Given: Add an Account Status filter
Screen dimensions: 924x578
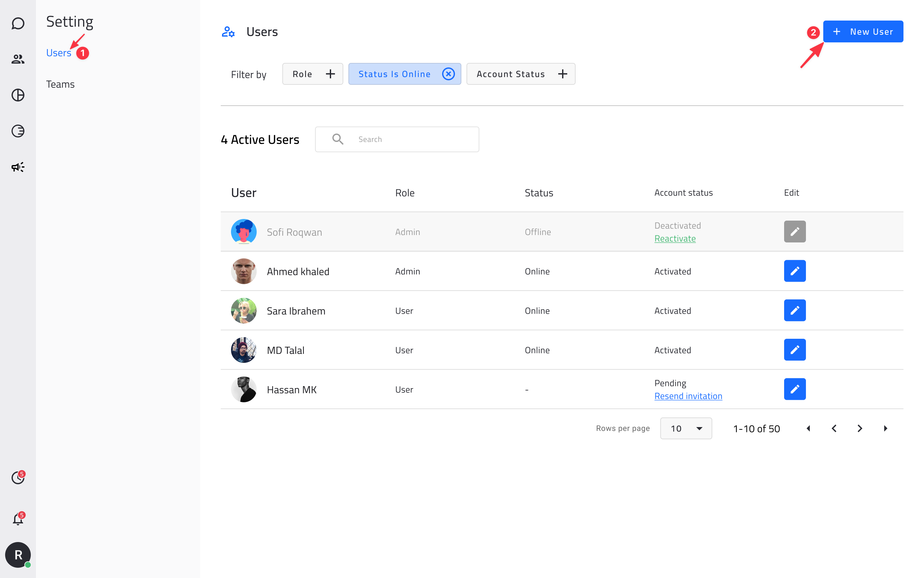Looking at the screenshot, I should [521, 74].
